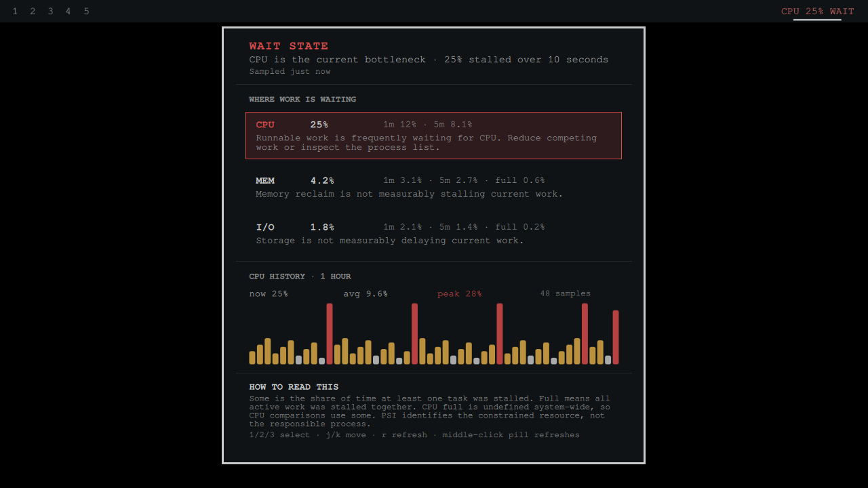
Task: Click the final red bar of the CPU history chart
Action: click(616, 338)
